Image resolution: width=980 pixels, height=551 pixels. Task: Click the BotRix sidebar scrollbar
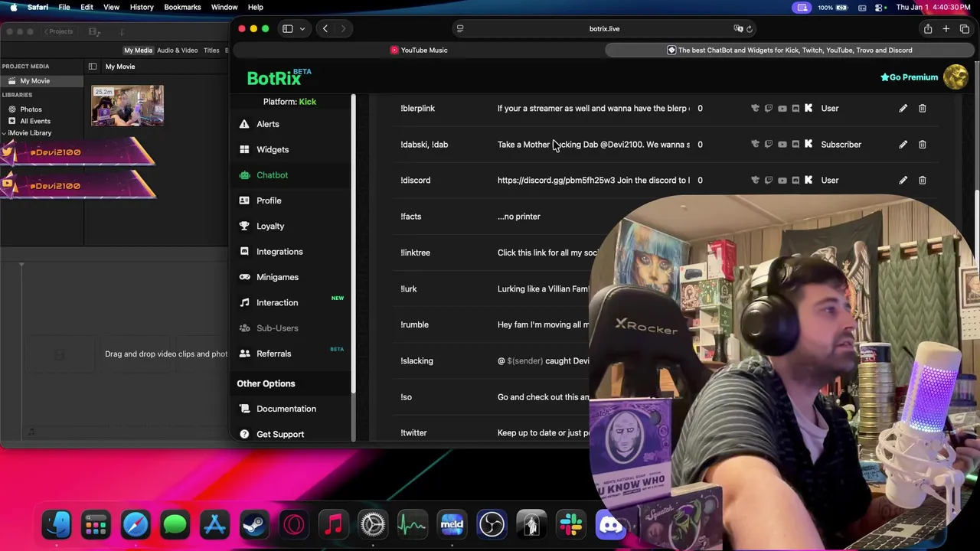point(354,245)
